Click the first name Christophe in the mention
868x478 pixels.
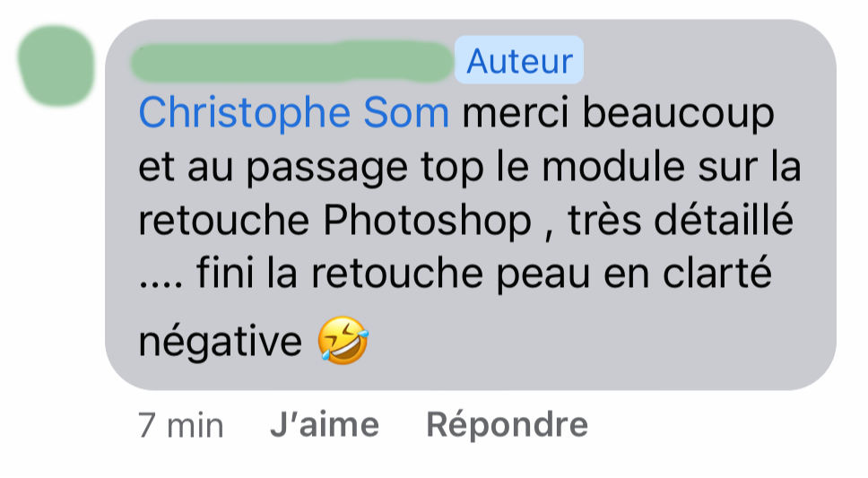click(245, 114)
